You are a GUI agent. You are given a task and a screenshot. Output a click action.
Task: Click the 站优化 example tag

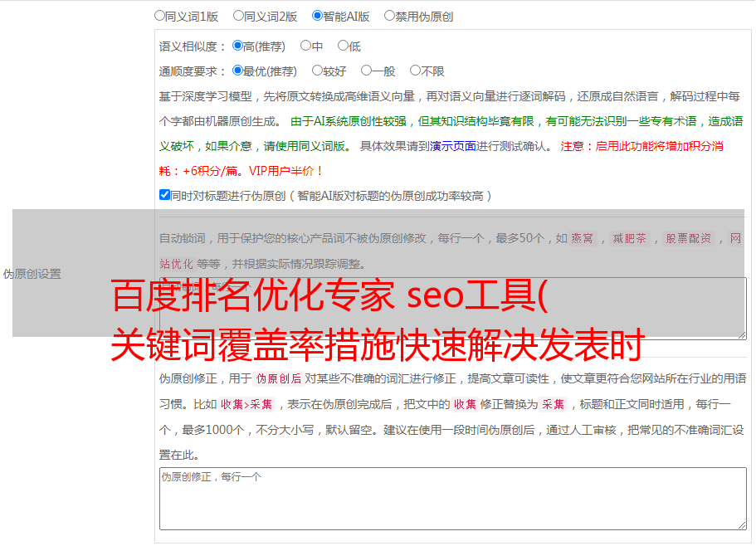pyautogui.click(x=176, y=264)
